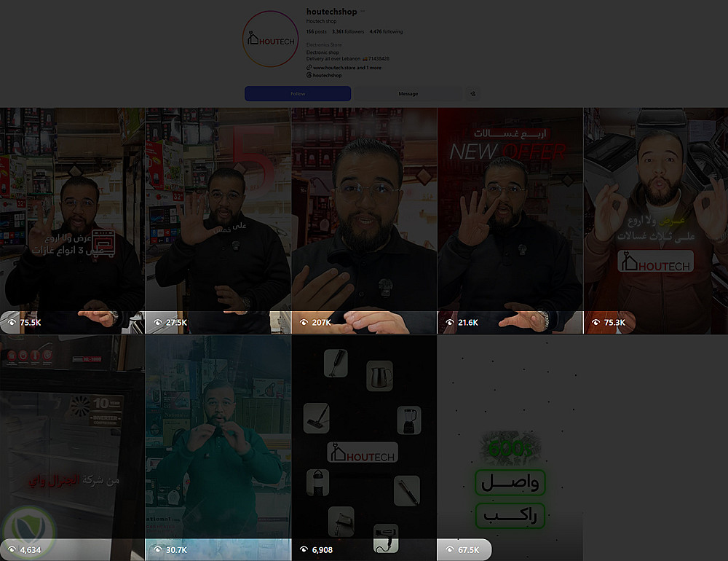This screenshot has height=561, width=728.
Task: Open the houtechshop Threads link
Action: (327, 75)
